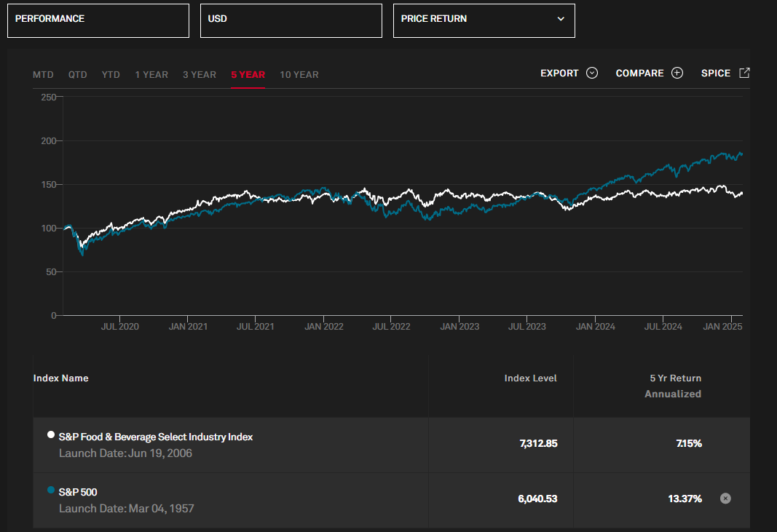Click the 7.15% return value
Screen dimensions: 777x532
(x=690, y=443)
